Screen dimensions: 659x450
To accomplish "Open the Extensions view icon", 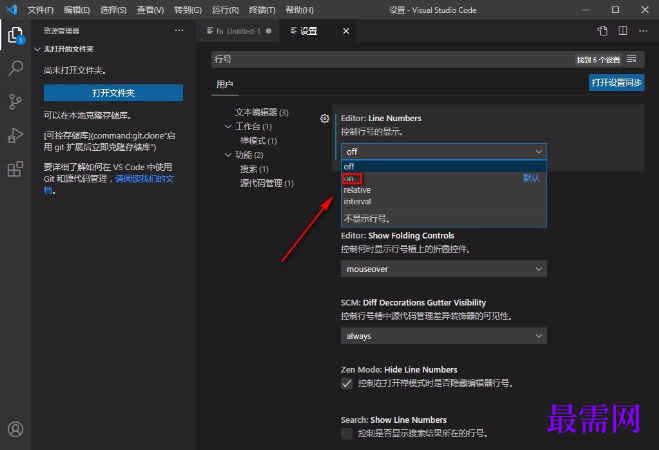I will point(16,169).
